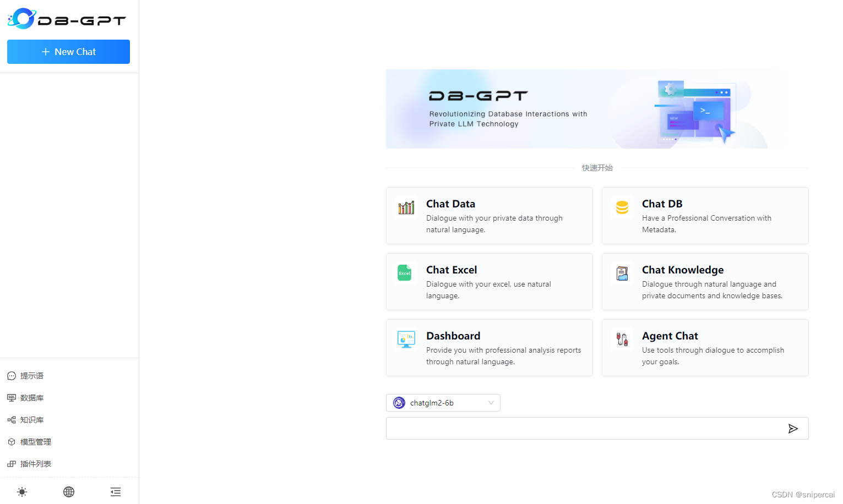Focus the chat message input field

point(597,428)
